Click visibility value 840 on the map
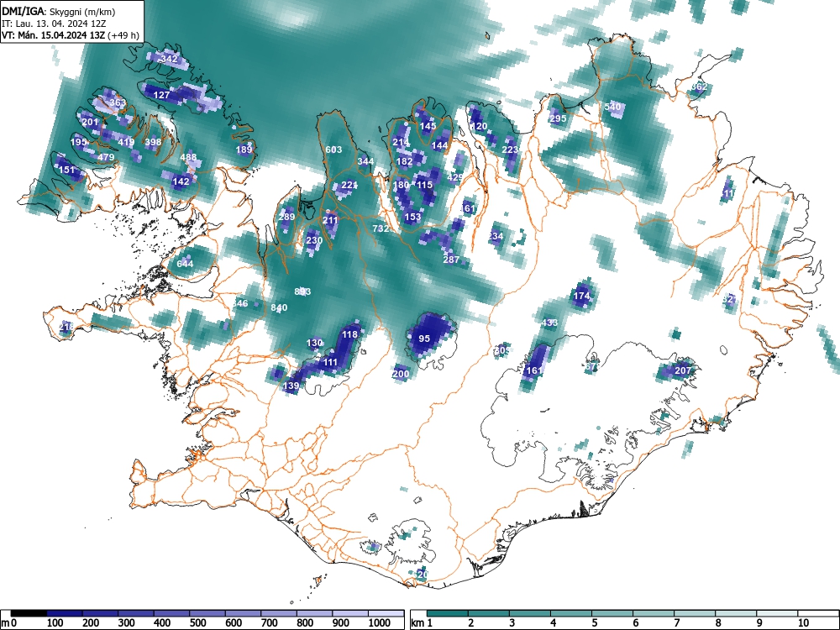The height and width of the screenshot is (630, 840). (279, 308)
